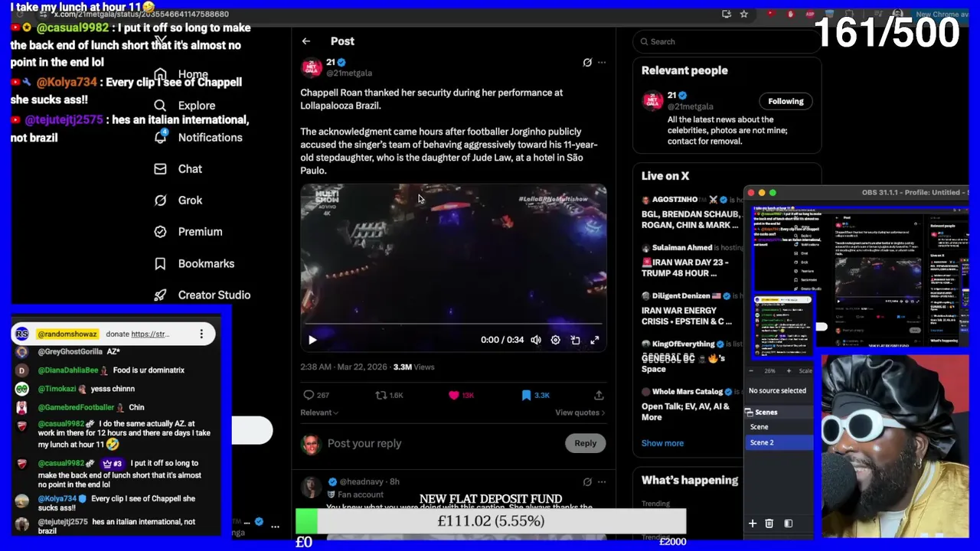Click the install app icon in the address bar
The width and height of the screenshot is (980, 551).
[726, 14]
